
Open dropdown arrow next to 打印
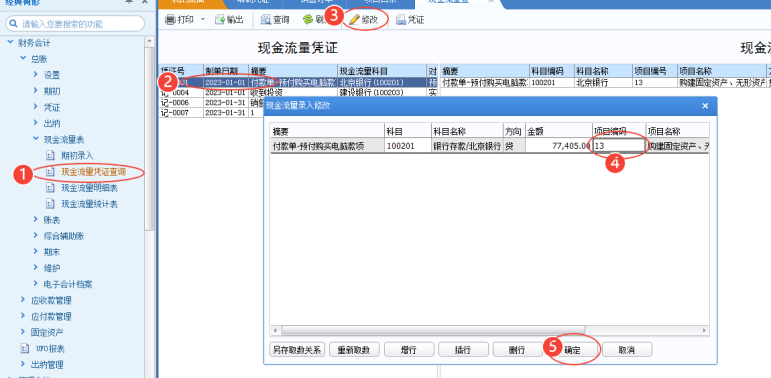(x=202, y=20)
